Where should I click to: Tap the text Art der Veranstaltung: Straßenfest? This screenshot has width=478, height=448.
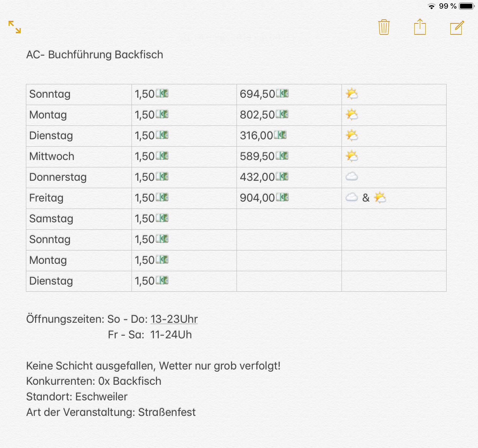[111, 412]
